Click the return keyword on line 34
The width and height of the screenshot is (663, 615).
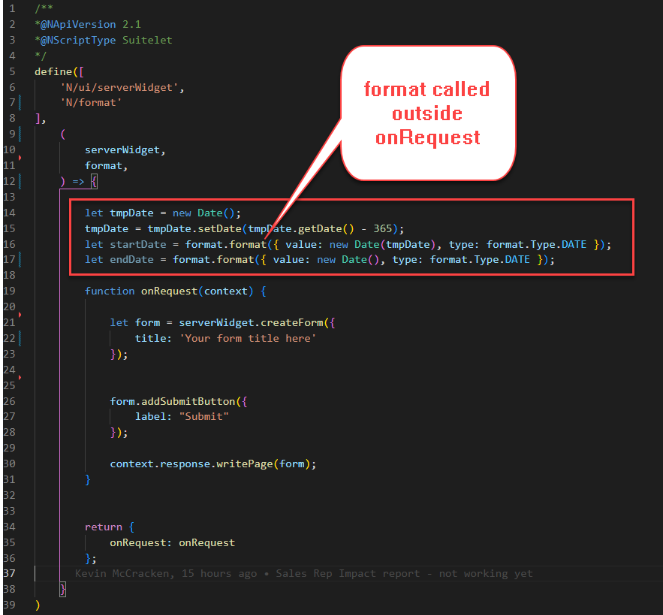point(103,527)
